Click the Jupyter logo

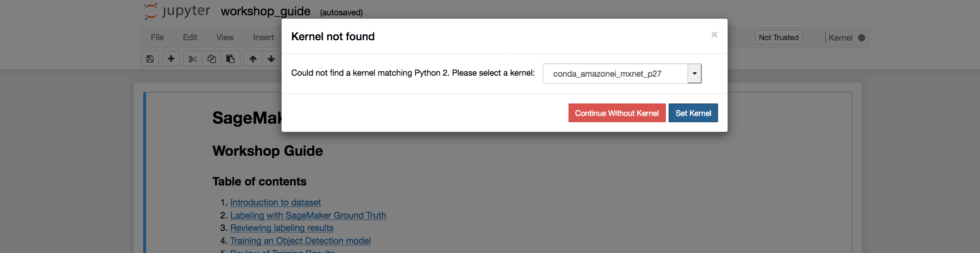(x=177, y=11)
